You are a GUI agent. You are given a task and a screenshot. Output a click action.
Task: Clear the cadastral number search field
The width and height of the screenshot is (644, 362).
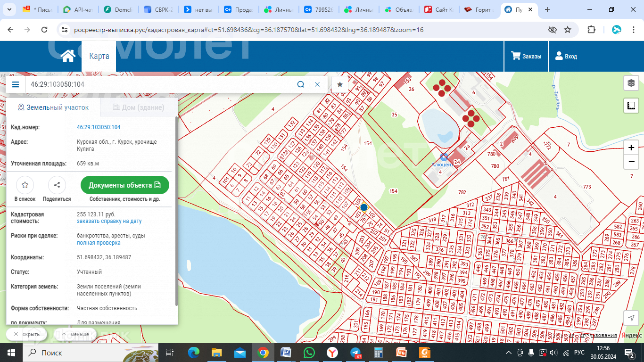click(317, 84)
